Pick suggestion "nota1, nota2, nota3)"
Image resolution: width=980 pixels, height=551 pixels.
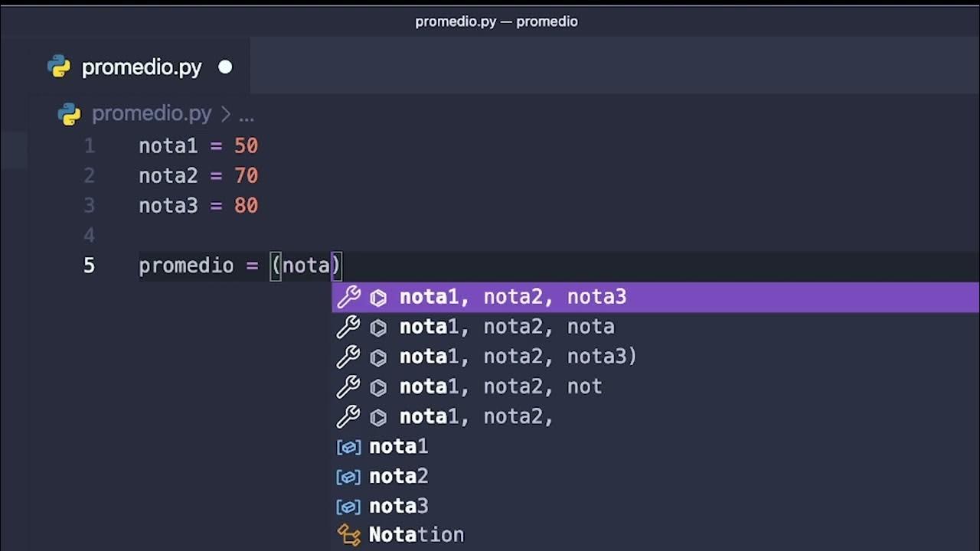(x=655, y=357)
